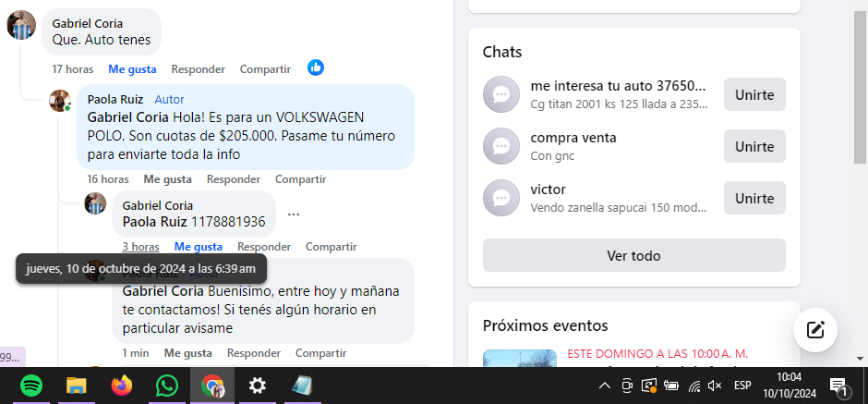Click 'Responder' on the 1 min comment
Image resolution: width=868 pixels, height=404 pixels.
pos(254,353)
